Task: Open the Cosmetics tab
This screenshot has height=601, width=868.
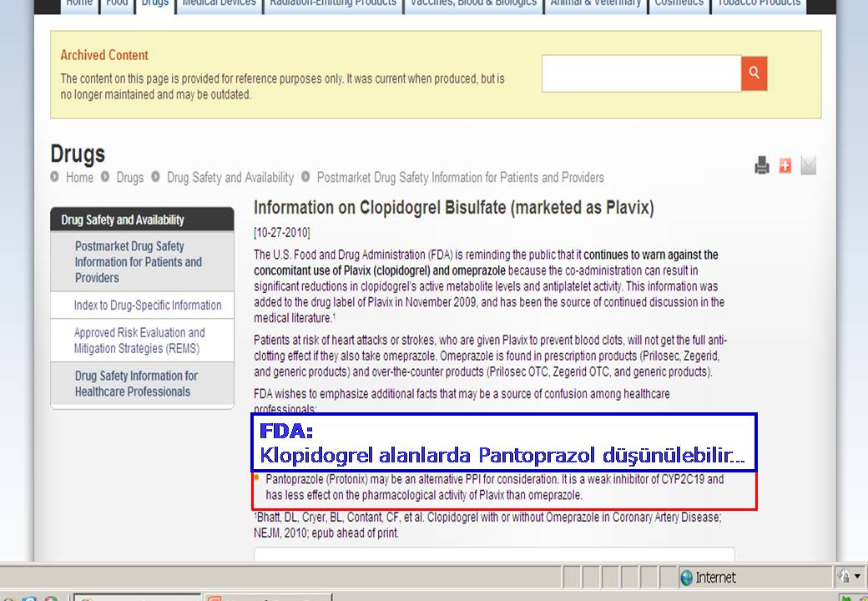Action: [x=679, y=4]
